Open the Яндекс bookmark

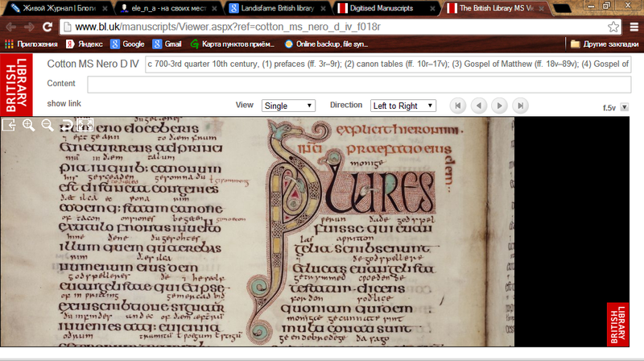[85, 44]
